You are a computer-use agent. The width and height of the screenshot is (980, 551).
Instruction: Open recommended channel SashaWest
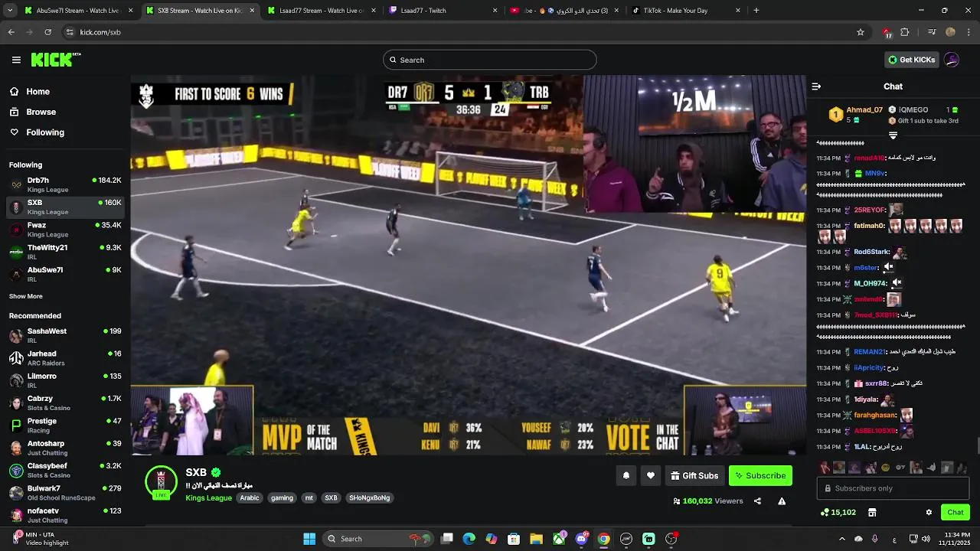pyautogui.click(x=65, y=335)
